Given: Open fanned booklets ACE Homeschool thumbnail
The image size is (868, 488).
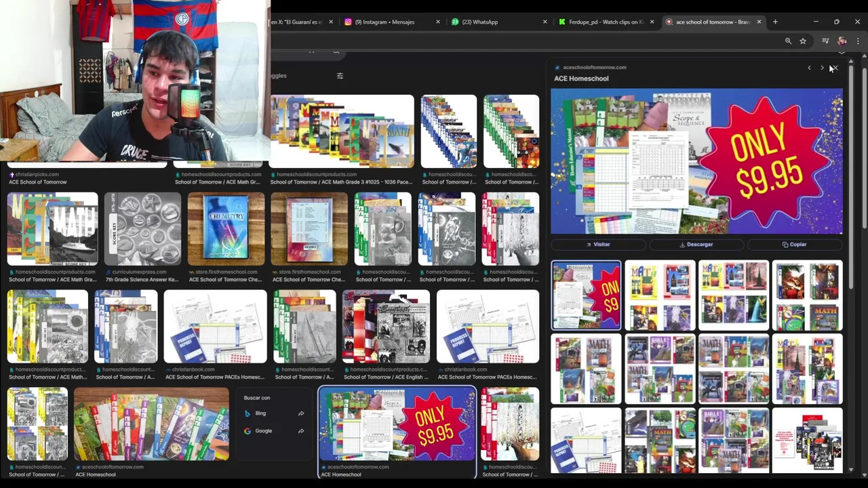Looking at the screenshot, I should tap(151, 424).
